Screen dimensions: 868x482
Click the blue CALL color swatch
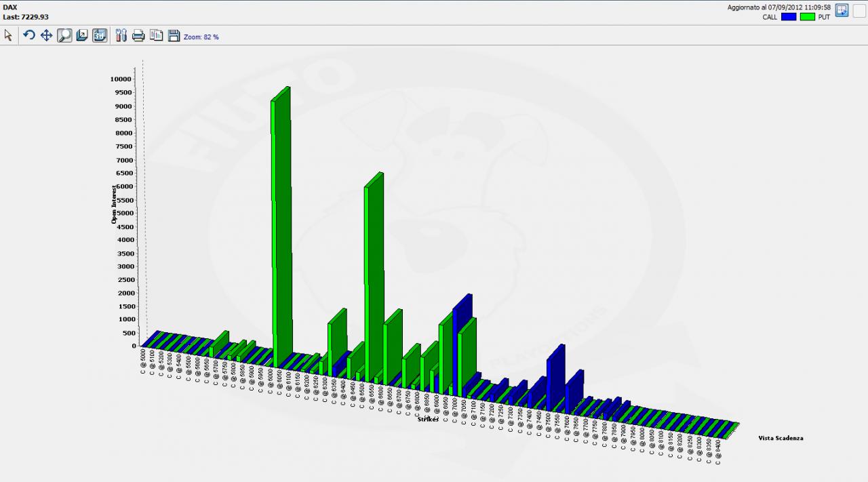pos(788,17)
